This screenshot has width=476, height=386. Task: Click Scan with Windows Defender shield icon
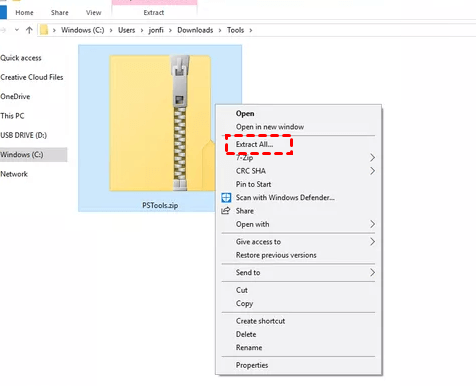point(226,198)
